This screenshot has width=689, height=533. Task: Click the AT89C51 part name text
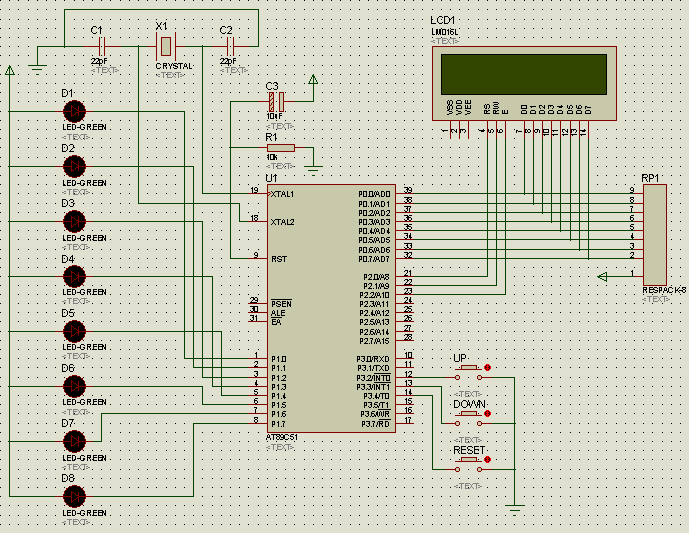(x=282, y=437)
